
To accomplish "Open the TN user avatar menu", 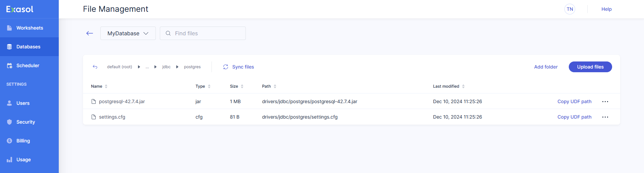I will [x=570, y=9].
